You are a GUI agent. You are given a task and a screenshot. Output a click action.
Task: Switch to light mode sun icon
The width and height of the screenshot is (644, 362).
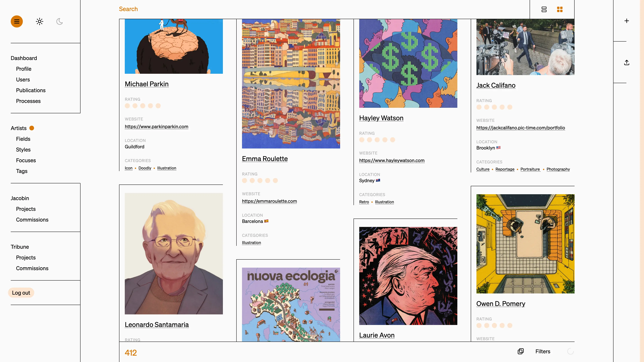[x=40, y=21]
